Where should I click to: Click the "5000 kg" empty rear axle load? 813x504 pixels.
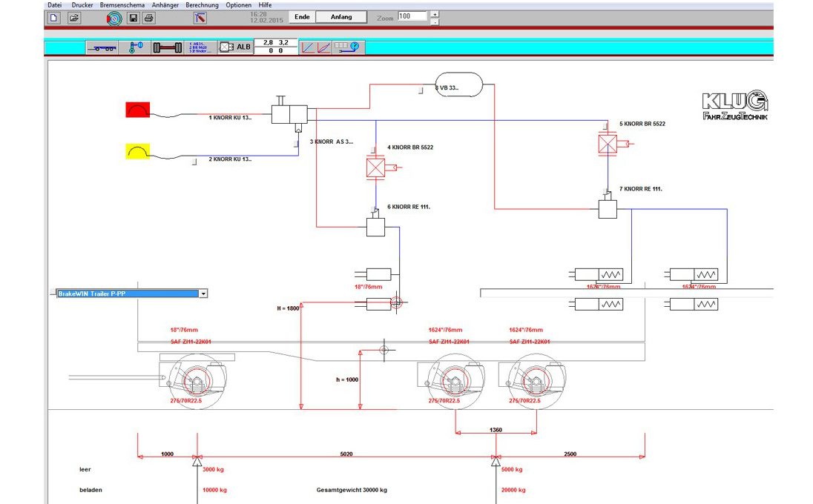(512, 469)
